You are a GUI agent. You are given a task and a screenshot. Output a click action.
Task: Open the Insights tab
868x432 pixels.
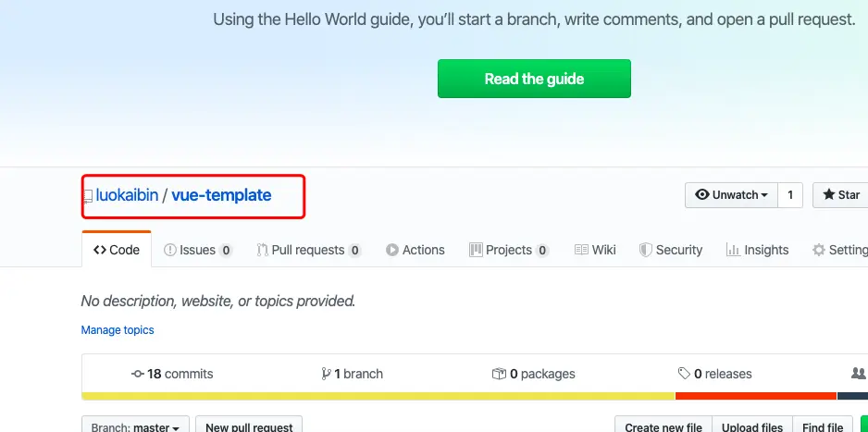[757, 250]
